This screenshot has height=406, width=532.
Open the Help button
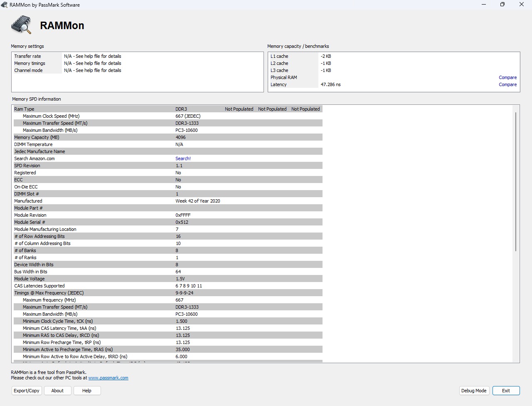point(87,391)
